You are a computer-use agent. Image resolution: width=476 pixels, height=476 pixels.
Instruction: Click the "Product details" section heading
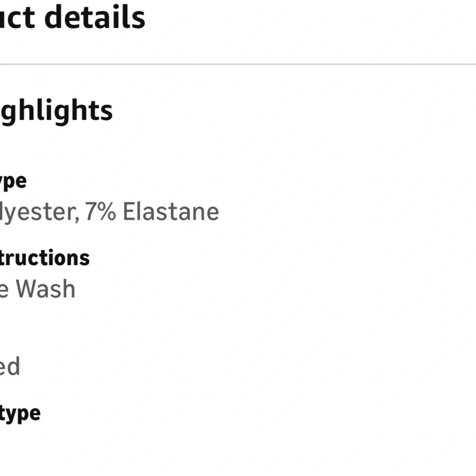(x=71, y=18)
